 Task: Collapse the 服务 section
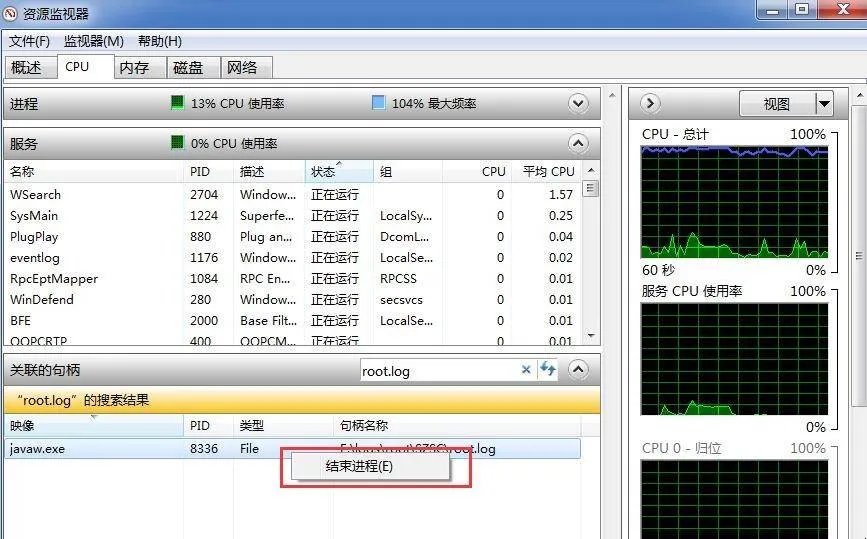pos(578,143)
